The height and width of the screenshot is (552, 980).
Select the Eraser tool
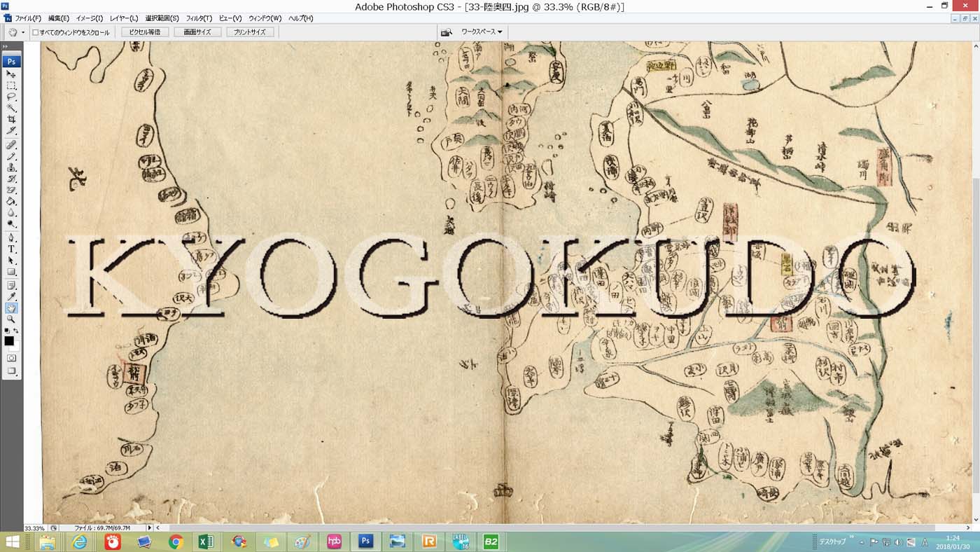click(11, 190)
